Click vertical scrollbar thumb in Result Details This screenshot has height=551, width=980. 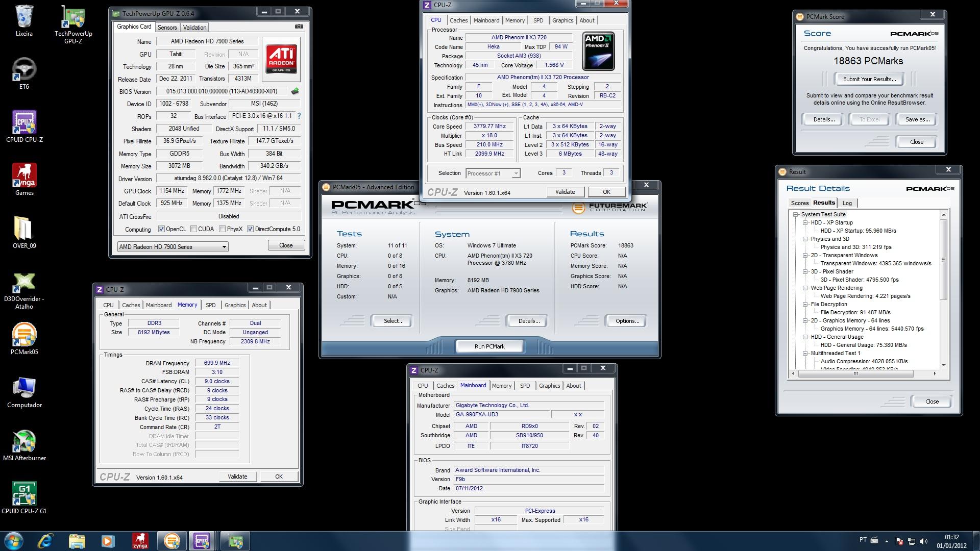943,260
